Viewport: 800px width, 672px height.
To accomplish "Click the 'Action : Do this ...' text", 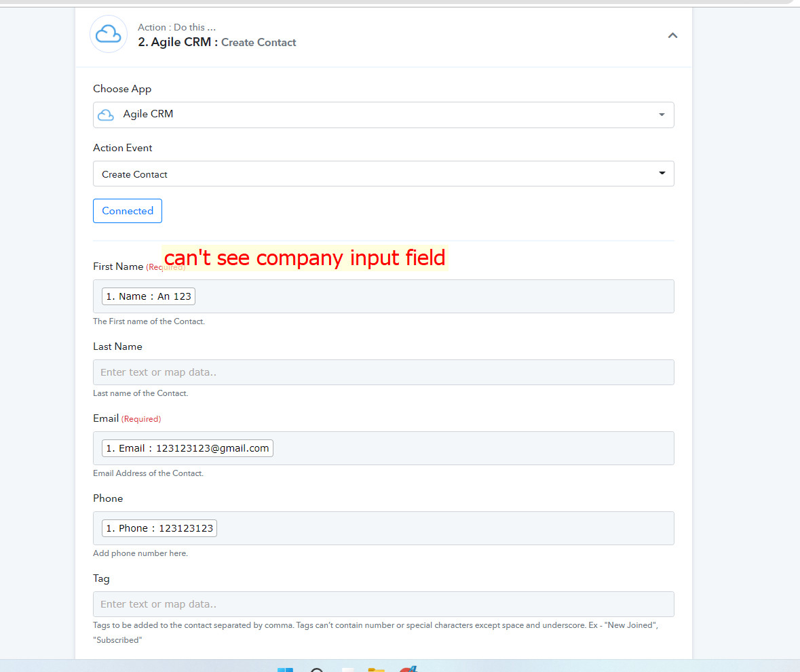I will click(176, 27).
